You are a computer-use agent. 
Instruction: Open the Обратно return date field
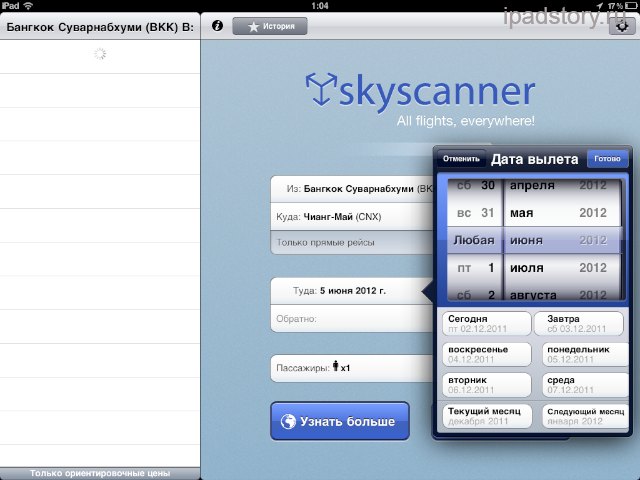click(x=352, y=319)
